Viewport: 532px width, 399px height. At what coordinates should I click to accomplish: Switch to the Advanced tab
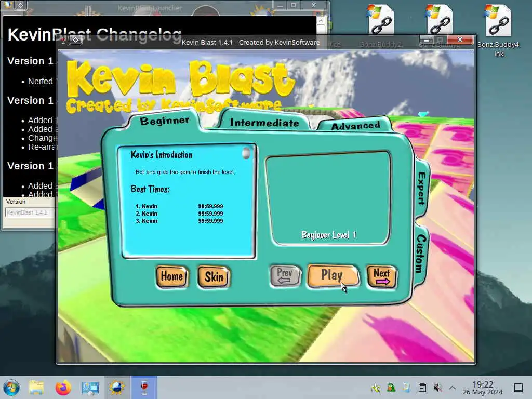(355, 126)
